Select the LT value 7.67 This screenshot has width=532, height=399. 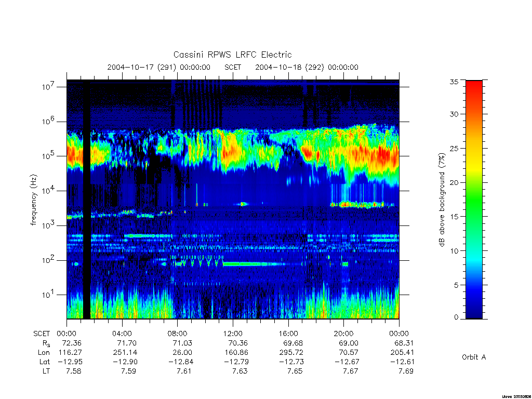pos(351,371)
